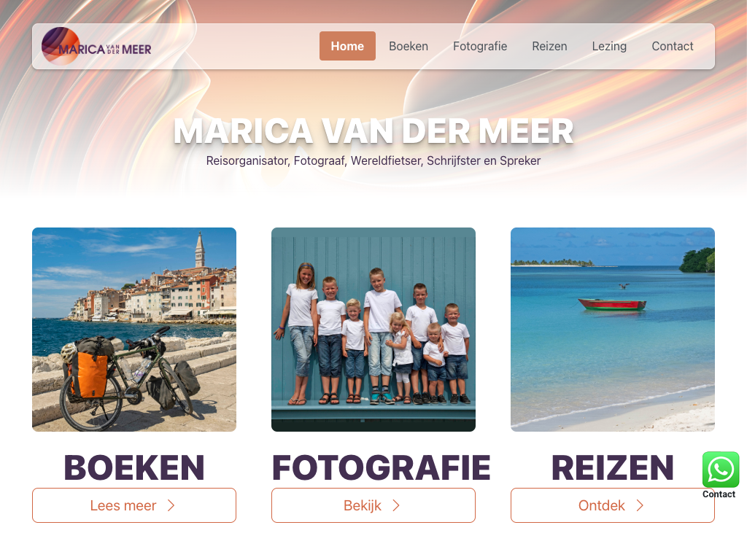This screenshot has width=747, height=560.
Task: Click the FOTOGRAFIE heading
Action: (x=381, y=467)
